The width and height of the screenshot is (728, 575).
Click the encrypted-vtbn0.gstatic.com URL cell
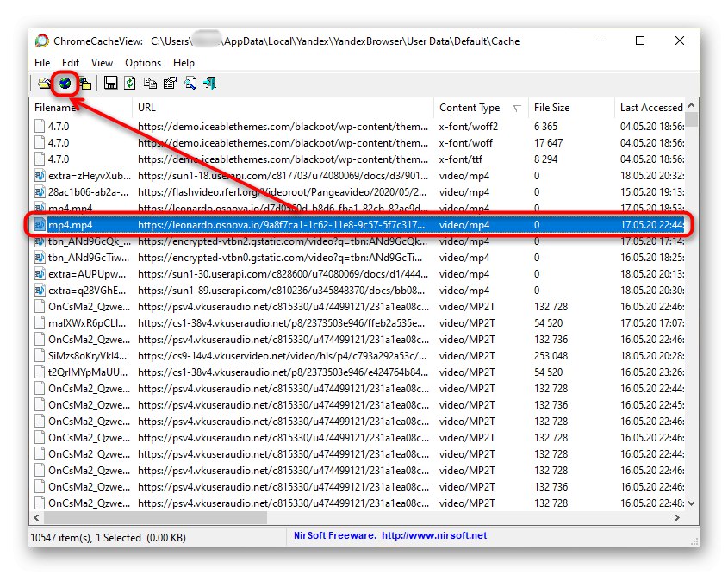[280, 257]
